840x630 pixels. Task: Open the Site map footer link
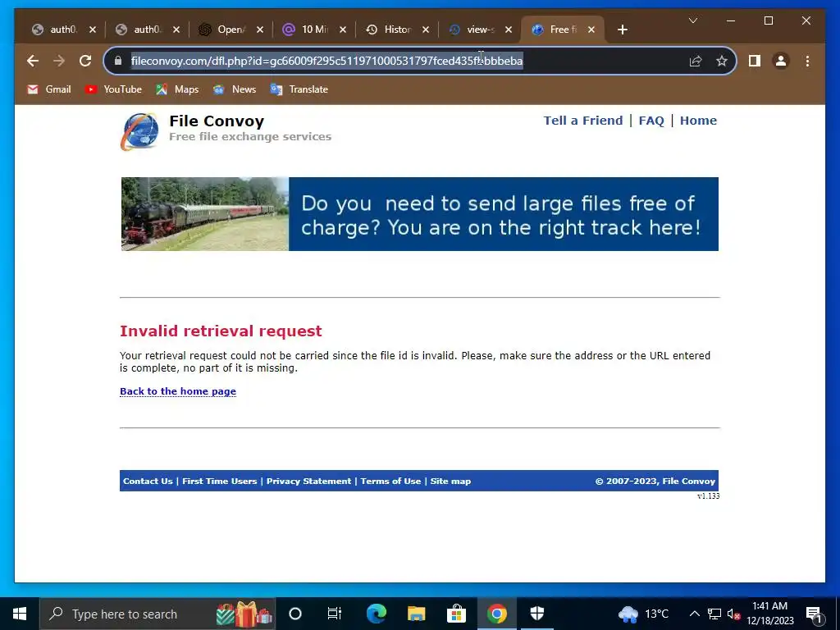(x=450, y=481)
